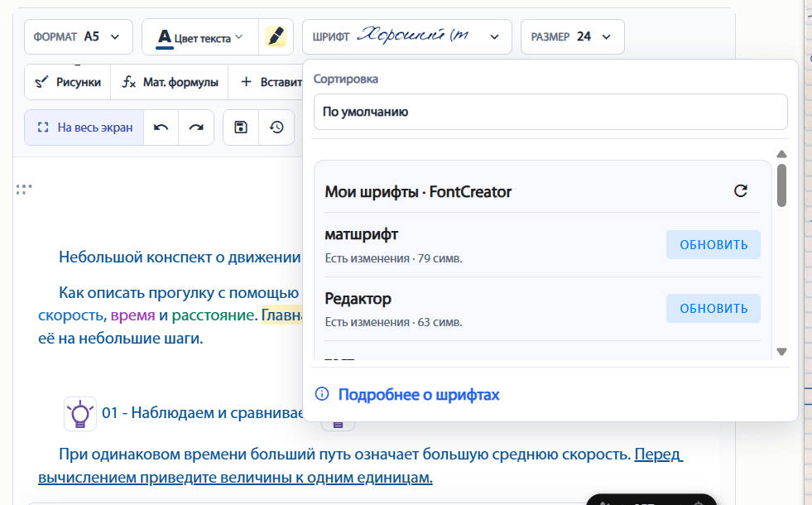Click the Мои шрифты · FontCreator heading
Viewport: 812px width, 505px height.
tap(418, 191)
